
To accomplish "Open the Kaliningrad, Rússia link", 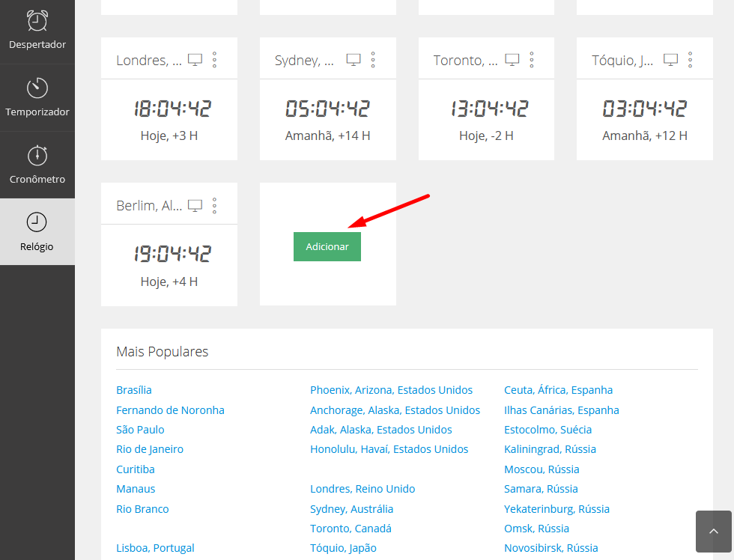I will 550,449.
